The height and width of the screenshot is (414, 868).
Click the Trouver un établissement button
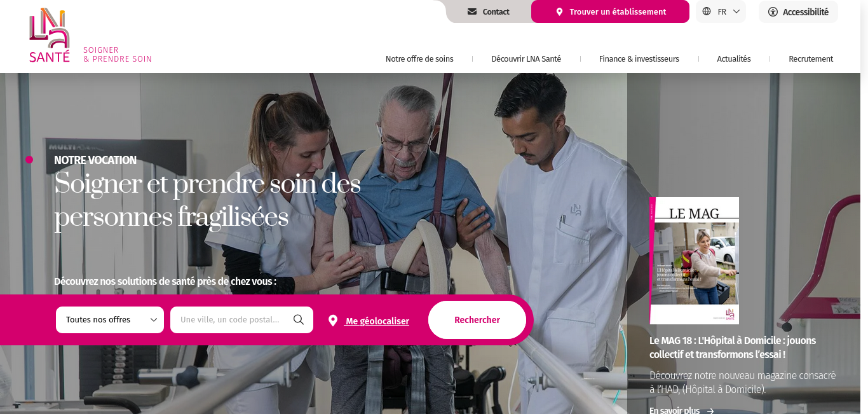[x=610, y=11]
